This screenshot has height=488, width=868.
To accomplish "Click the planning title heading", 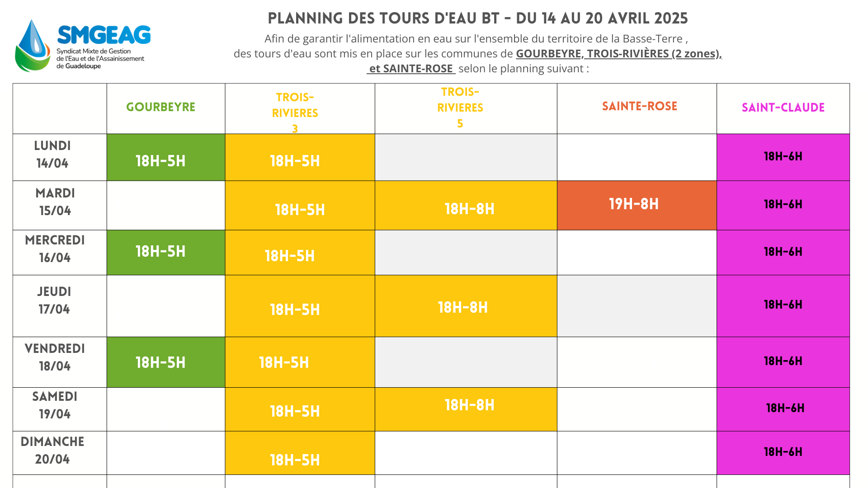I will (x=477, y=19).
